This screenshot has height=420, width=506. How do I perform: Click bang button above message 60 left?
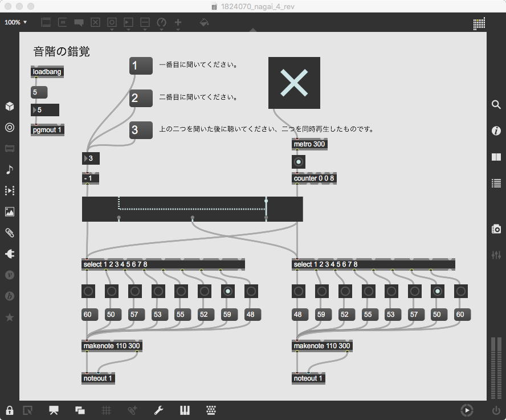pyautogui.click(x=88, y=291)
